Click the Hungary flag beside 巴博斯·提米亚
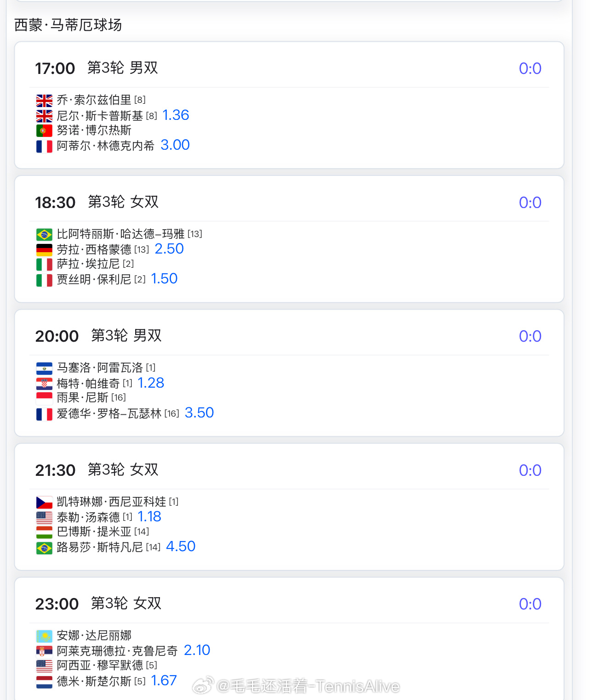Image resolution: width=593 pixels, height=700 pixels. tap(44, 532)
